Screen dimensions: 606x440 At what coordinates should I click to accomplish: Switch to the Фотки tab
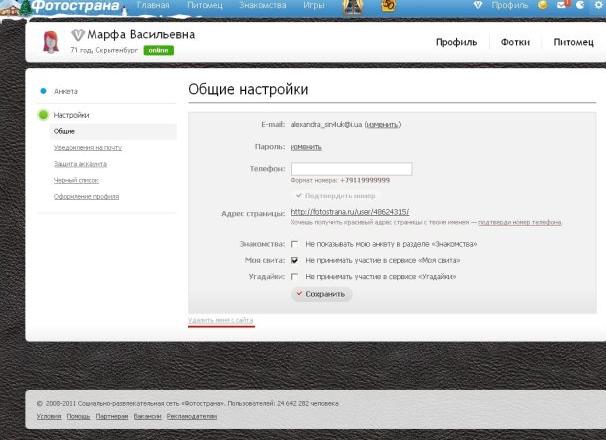[515, 42]
